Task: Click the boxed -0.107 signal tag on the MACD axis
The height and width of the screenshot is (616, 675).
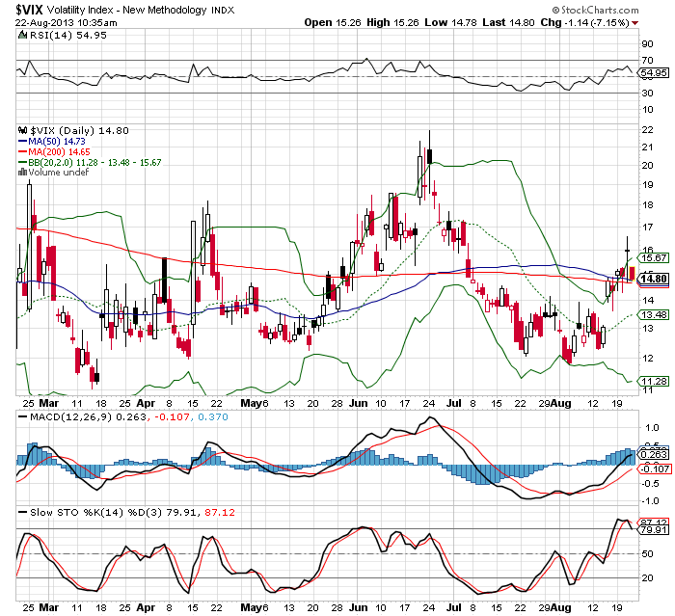Action: point(655,469)
